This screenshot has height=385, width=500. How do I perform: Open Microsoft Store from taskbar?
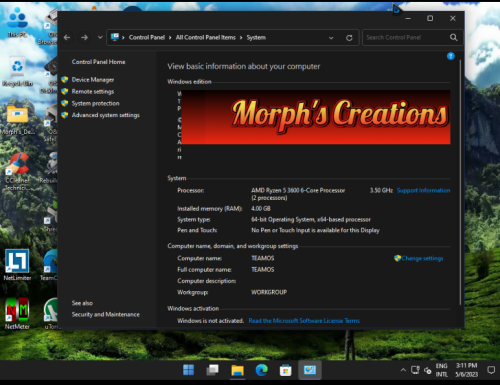(286, 370)
